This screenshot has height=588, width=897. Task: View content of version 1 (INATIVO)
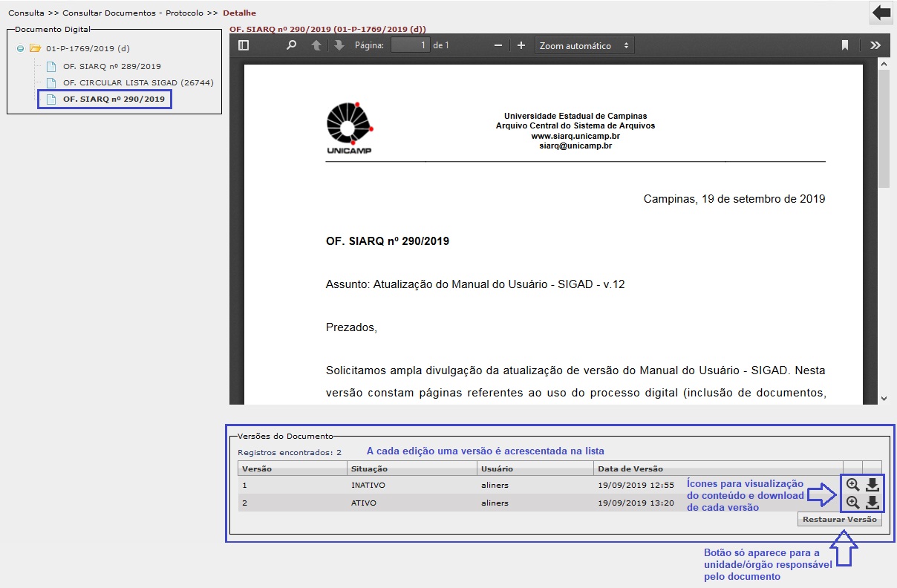coord(853,485)
